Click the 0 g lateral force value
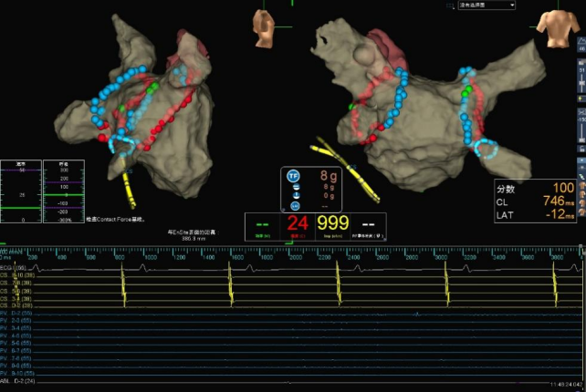This screenshot has width=586, height=392. (329, 196)
